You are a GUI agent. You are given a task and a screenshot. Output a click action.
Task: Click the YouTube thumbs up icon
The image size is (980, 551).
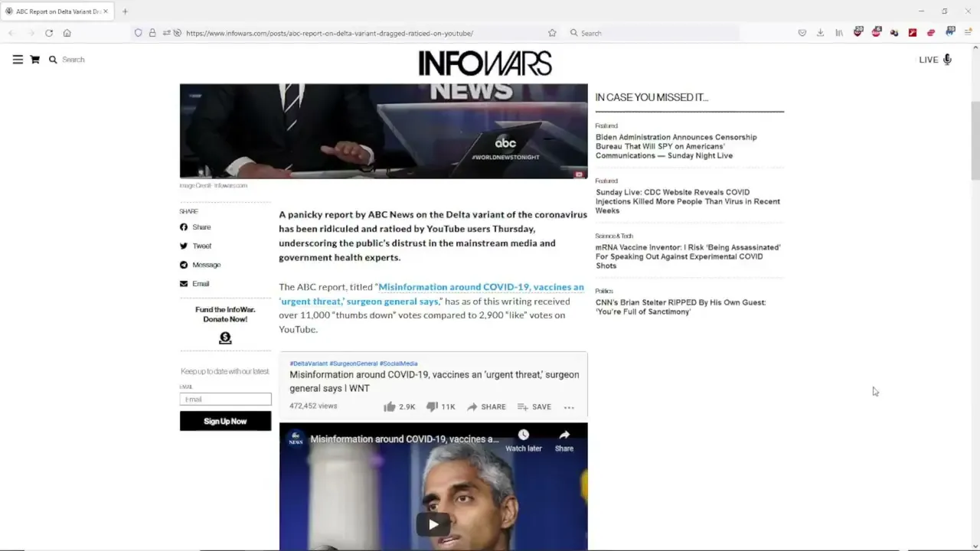[x=389, y=406]
